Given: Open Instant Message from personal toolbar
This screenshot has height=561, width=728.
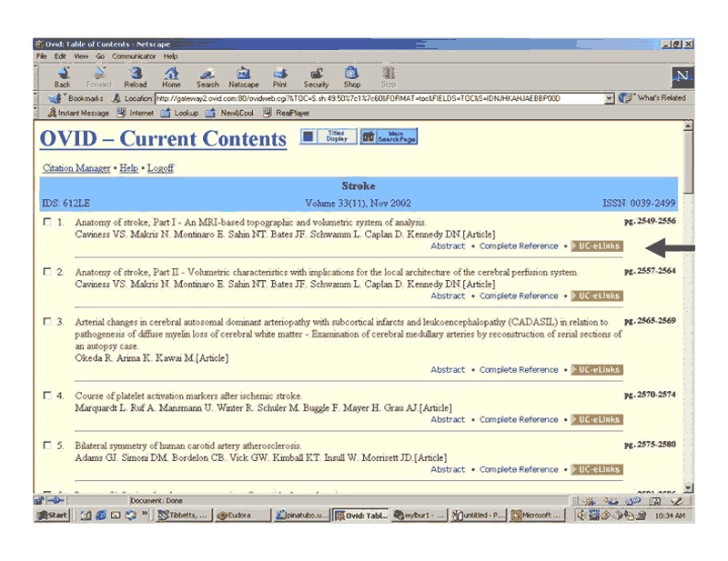Looking at the screenshot, I should [x=78, y=113].
